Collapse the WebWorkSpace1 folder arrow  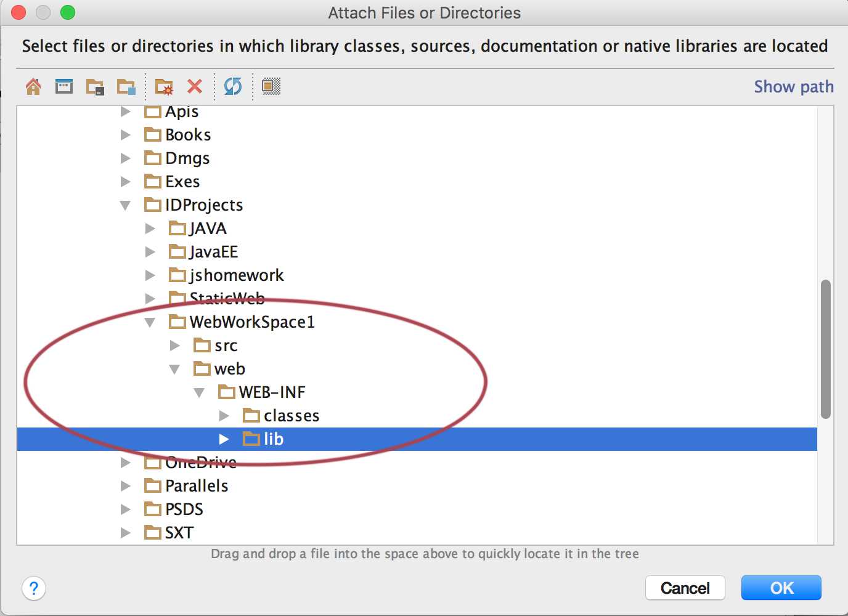(x=150, y=322)
